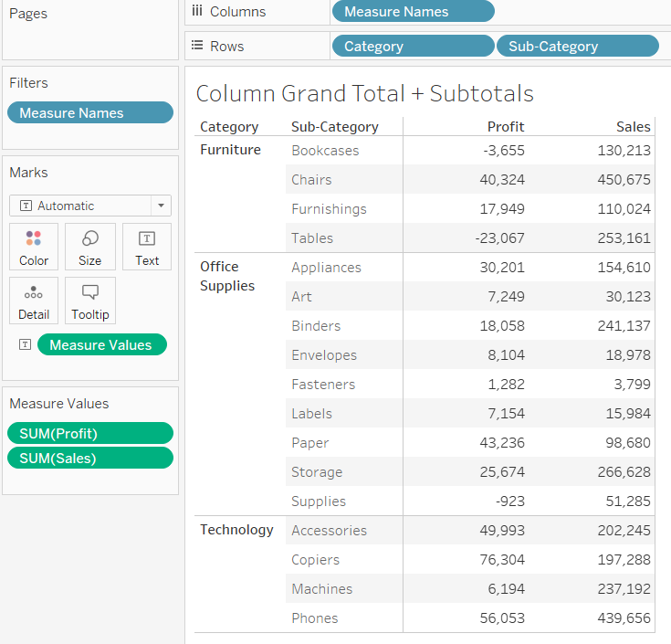671x644 pixels.
Task: Click the Profit column header
Action: pos(506,127)
